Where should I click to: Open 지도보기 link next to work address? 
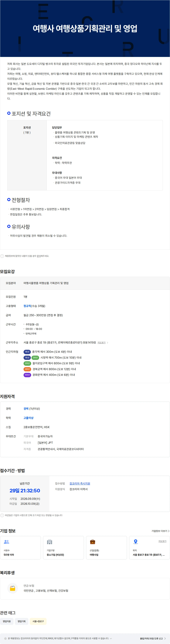(101, 342)
